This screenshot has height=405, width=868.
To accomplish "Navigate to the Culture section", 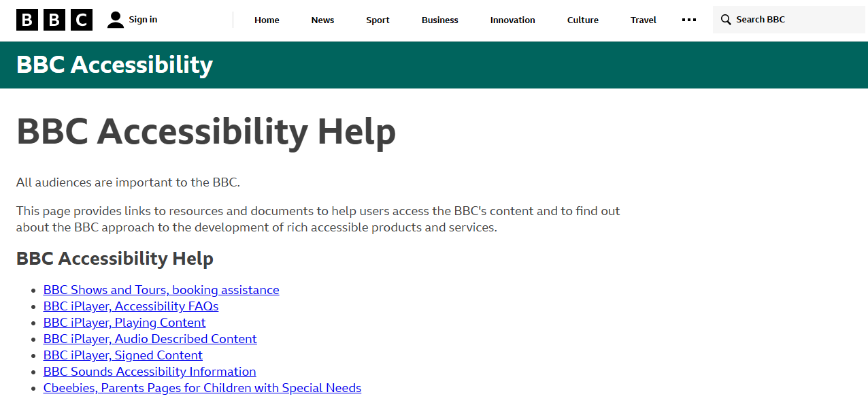I will coord(582,20).
